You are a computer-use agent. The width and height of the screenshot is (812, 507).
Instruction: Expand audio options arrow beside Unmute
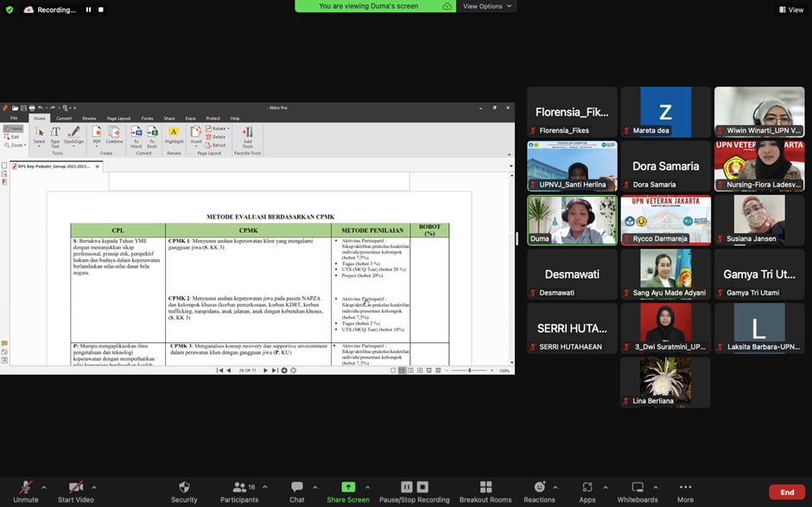point(44,487)
